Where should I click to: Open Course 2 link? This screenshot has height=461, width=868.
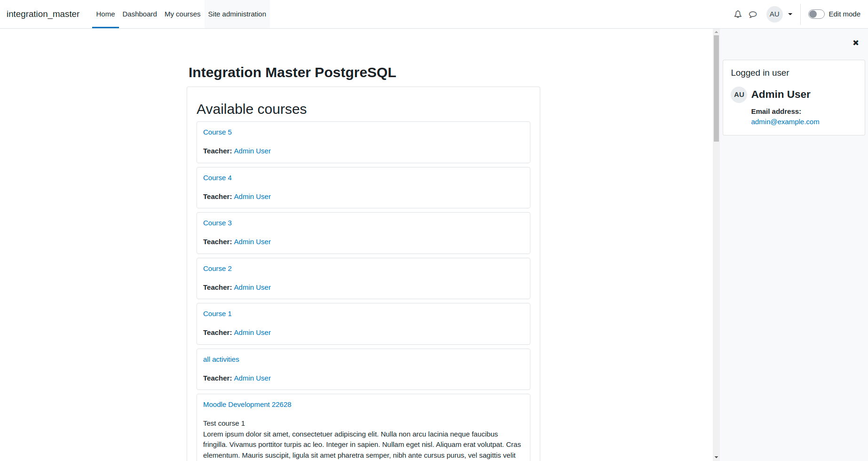pos(217,269)
